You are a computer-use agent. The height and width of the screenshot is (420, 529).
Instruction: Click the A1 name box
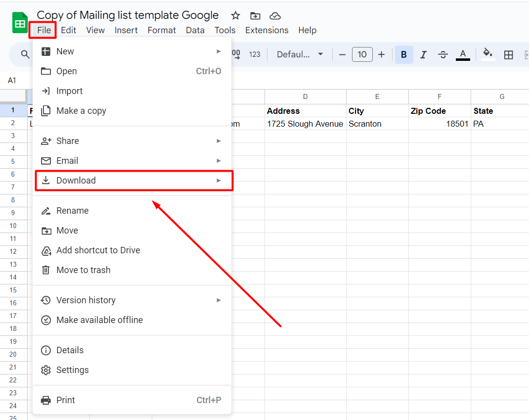[x=12, y=80]
